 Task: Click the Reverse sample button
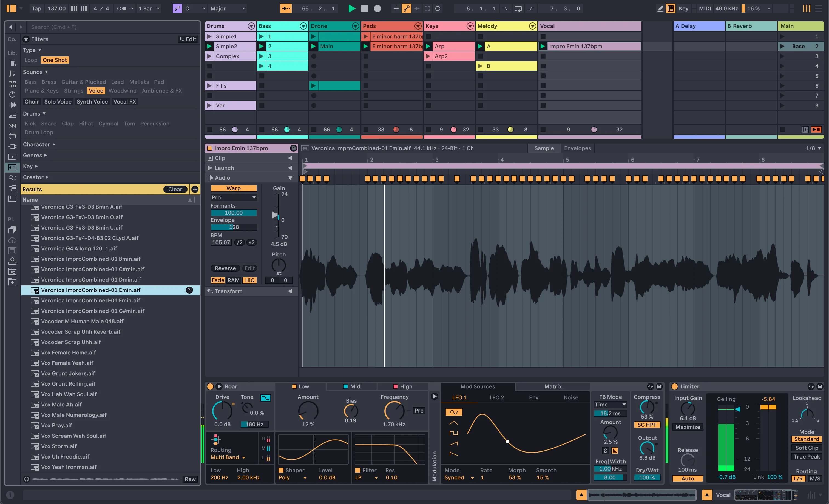[x=225, y=268]
